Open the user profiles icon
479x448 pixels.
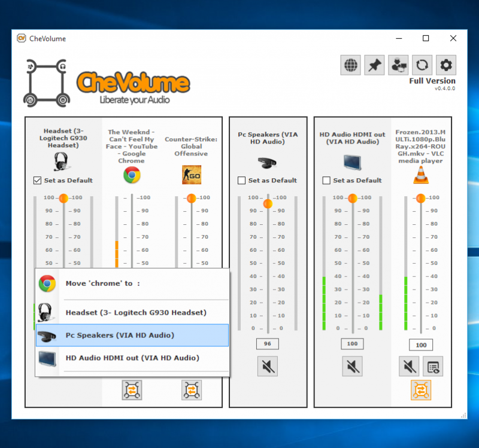[x=398, y=65]
